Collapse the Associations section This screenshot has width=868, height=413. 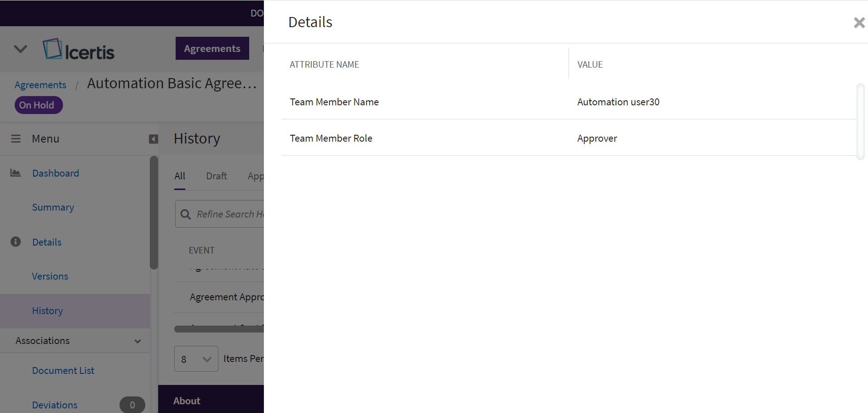coord(137,341)
